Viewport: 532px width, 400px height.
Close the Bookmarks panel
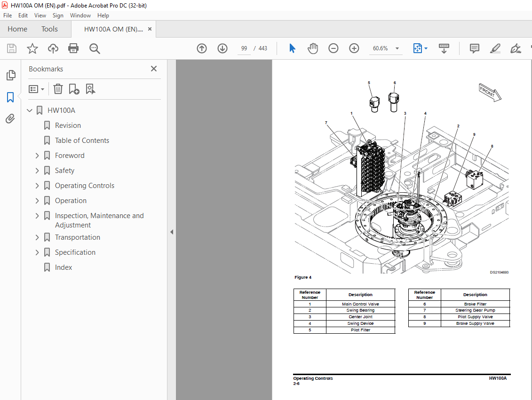click(154, 69)
